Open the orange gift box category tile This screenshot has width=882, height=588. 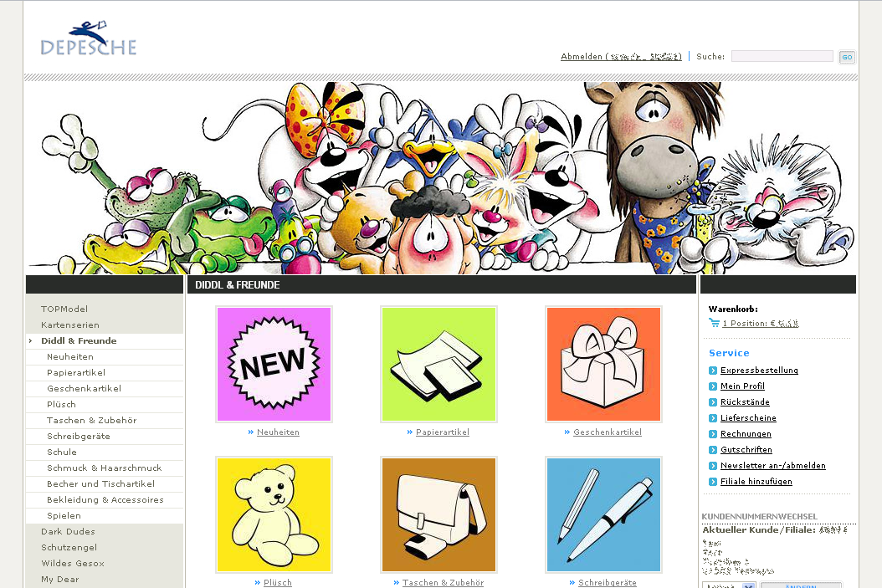pos(603,365)
